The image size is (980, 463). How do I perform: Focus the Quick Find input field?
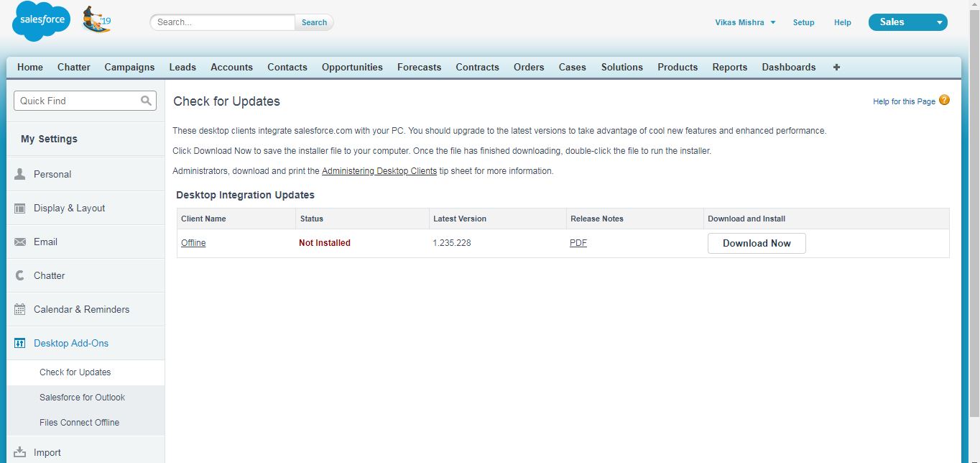coord(85,101)
